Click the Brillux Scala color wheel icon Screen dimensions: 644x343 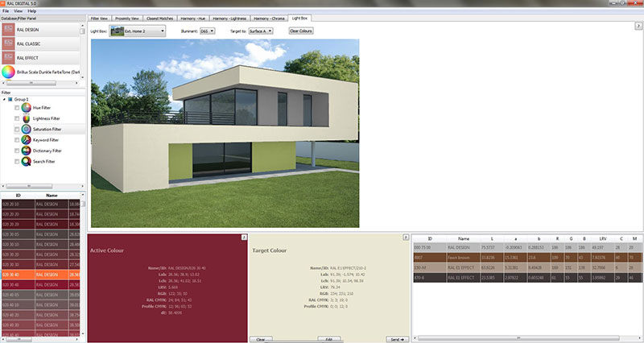(8, 72)
